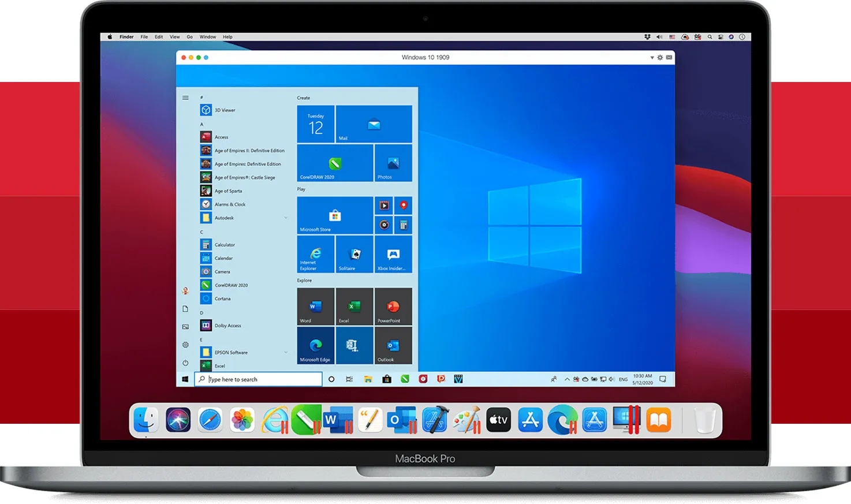The image size is (851, 504).
Task: Open the Help menu in macOS menu bar
Action: pos(228,37)
